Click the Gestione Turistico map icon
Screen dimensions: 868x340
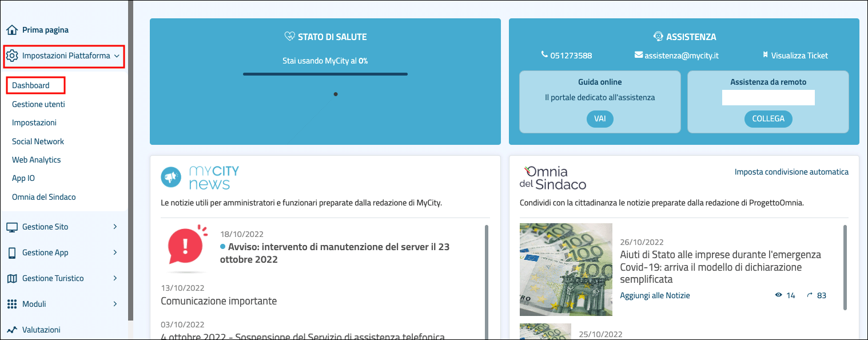[12, 279]
